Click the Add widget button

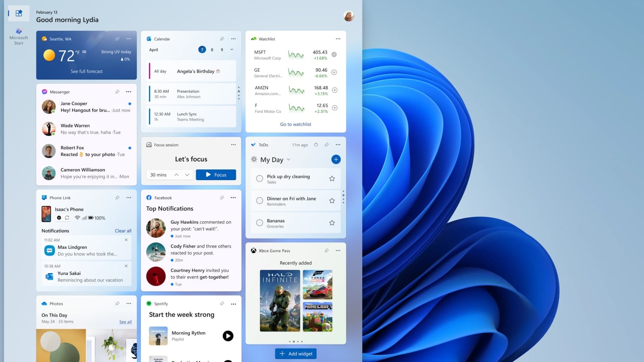coord(295,353)
